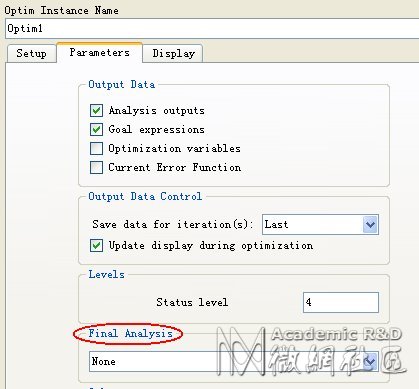The image size is (419, 389).
Task: Uncheck the Analysis outputs checkbox
Action: 96,110
